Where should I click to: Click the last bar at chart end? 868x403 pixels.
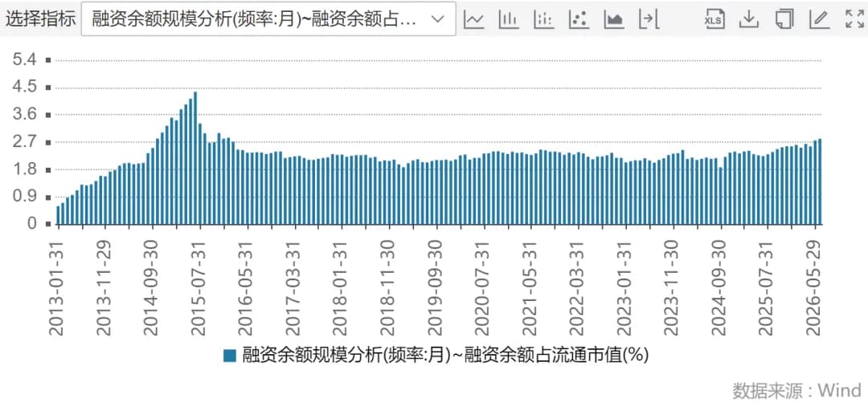coord(820,181)
